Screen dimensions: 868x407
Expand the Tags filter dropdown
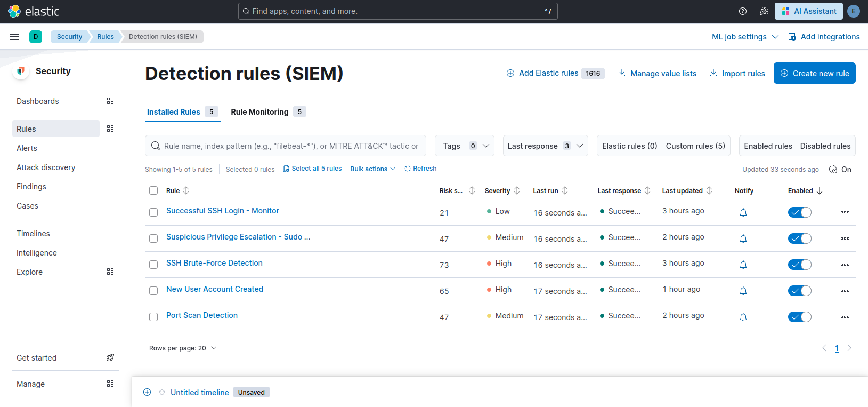[x=464, y=146]
